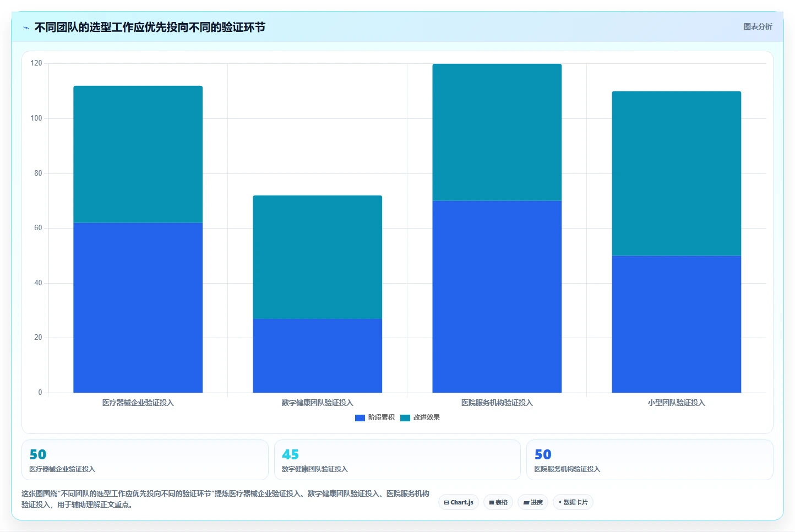Click the y-axis tick label 120
Image resolution: width=795 pixels, height=532 pixels.
coord(36,63)
